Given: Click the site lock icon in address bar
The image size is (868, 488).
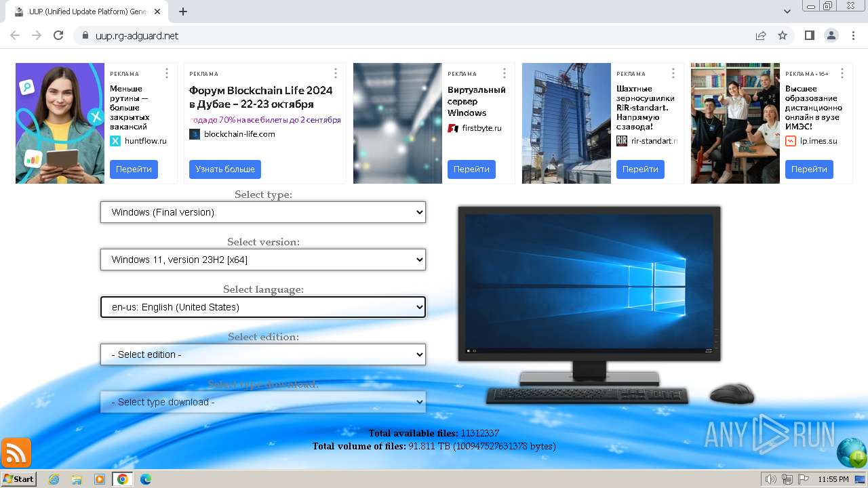Looking at the screenshot, I should [x=85, y=35].
